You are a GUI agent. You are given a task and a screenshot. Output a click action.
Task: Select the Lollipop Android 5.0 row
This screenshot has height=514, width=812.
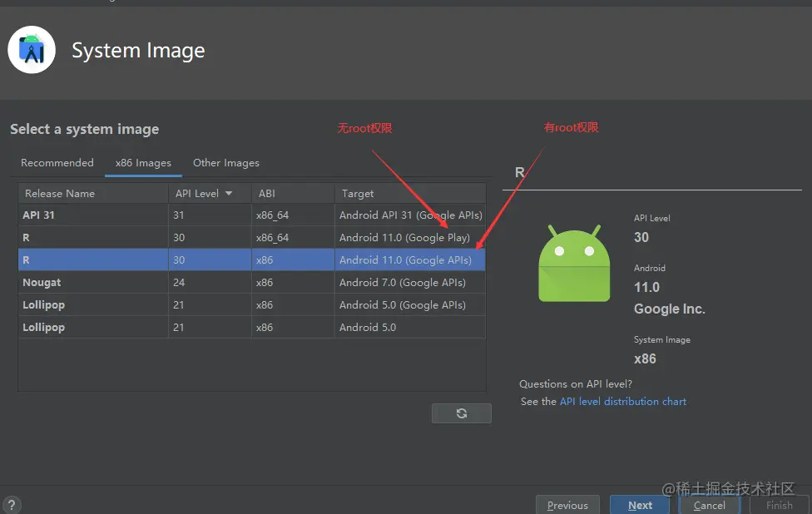click(x=250, y=328)
